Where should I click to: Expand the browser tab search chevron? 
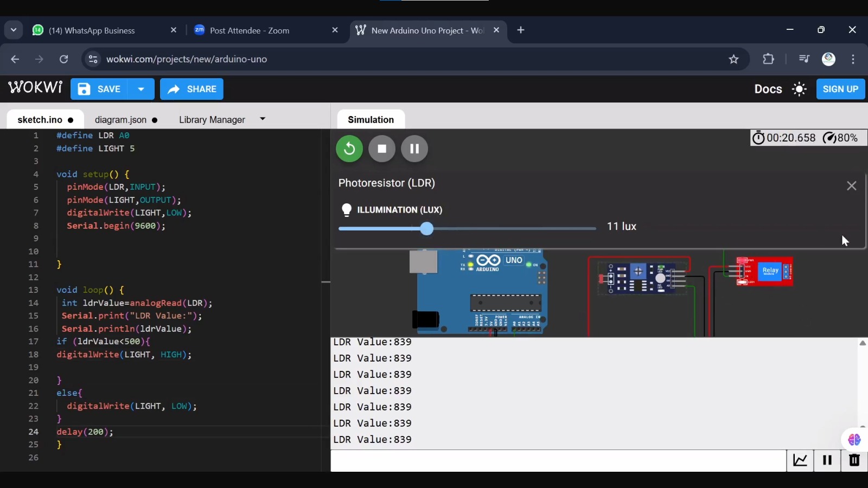point(14,30)
